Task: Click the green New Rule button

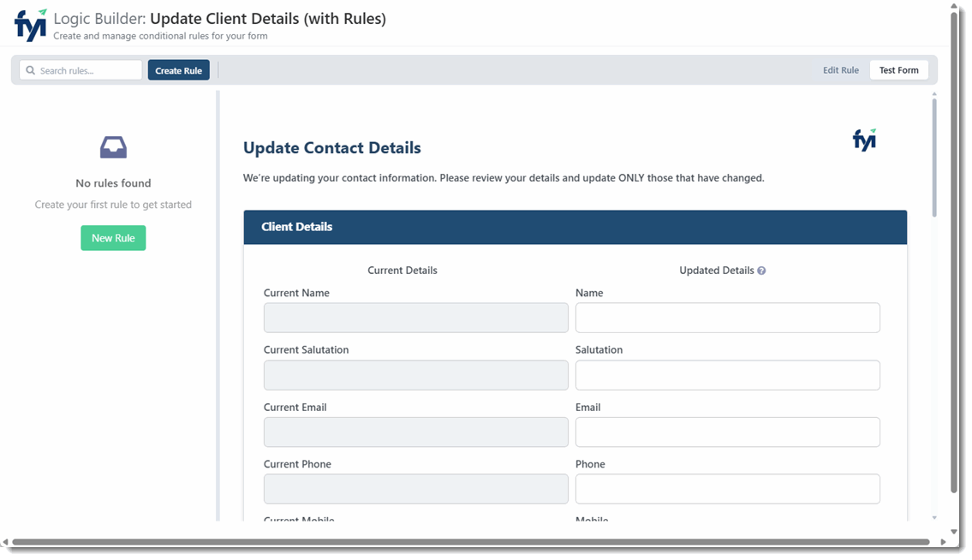Action: click(113, 238)
